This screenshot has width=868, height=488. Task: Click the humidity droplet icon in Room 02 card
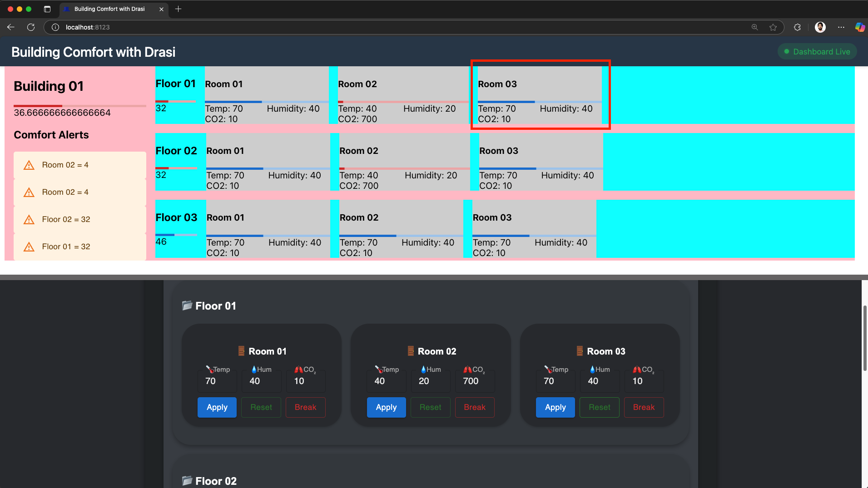coord(424,369)
